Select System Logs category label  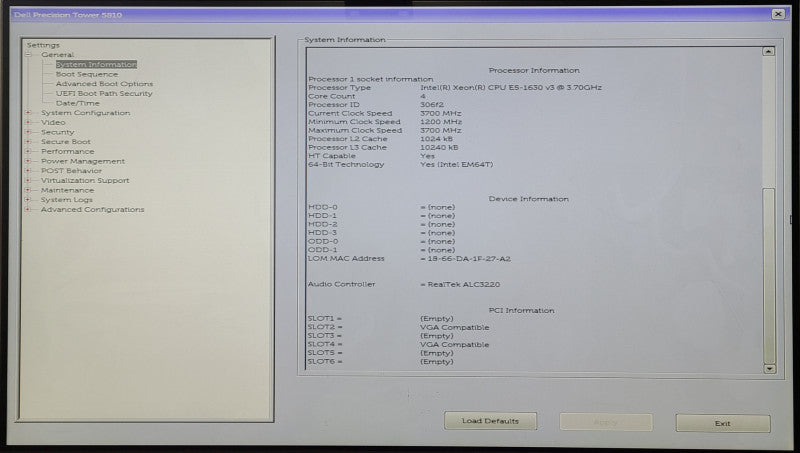tap(67, 200)
